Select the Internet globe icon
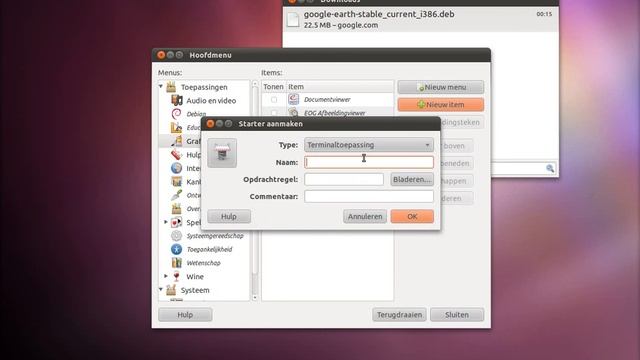The width and height of the screenshot is (640, 360). click(176, 168)
